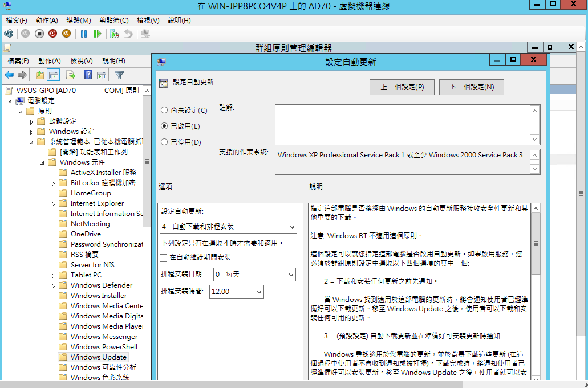Shut down the VM with the red power icon
This screenshot has width=588, height=388.
[x=52, y=34]
